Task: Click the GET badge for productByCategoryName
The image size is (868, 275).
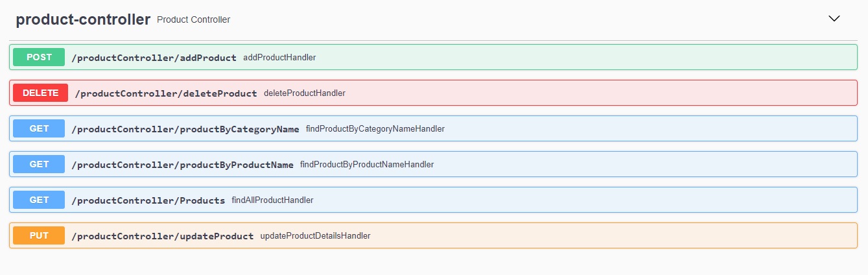Action: pyautogui.click(x=39, y=128)
